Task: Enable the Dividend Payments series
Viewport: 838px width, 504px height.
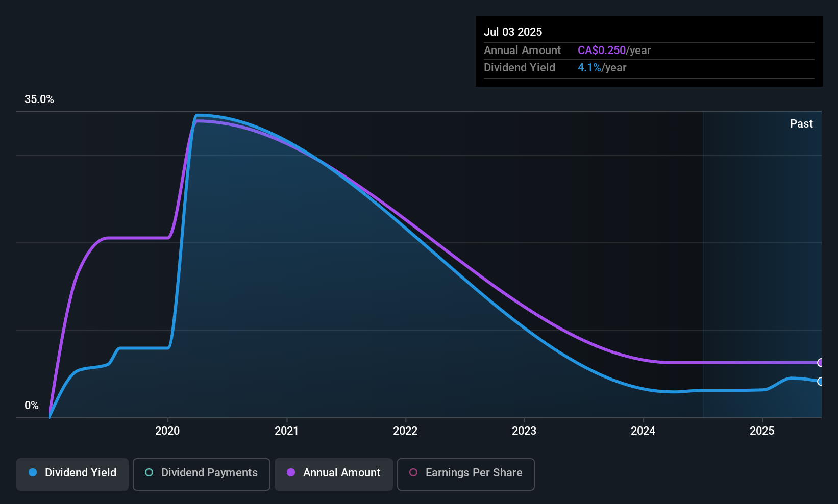Action: pyautogui.click(x=202, y=474)
